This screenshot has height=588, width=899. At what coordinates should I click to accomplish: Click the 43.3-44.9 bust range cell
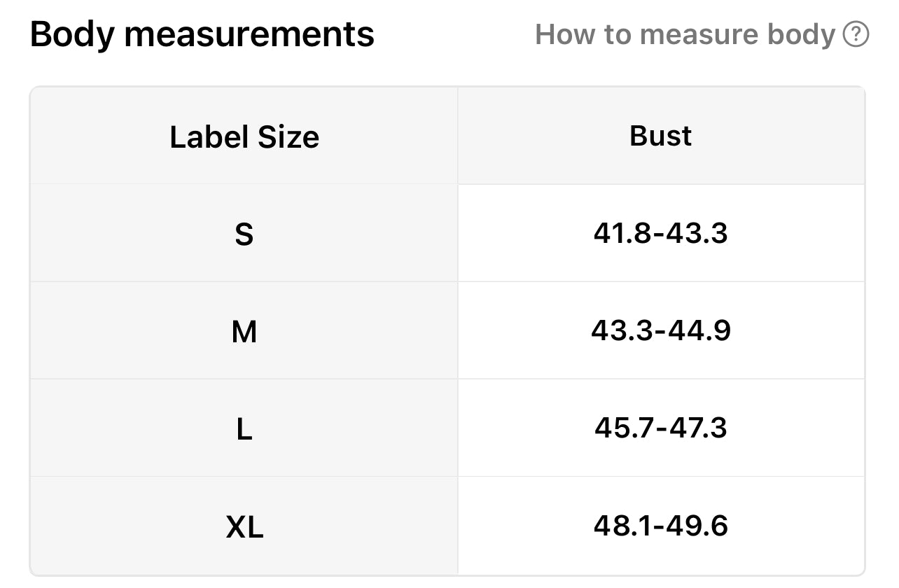[660, 330]
